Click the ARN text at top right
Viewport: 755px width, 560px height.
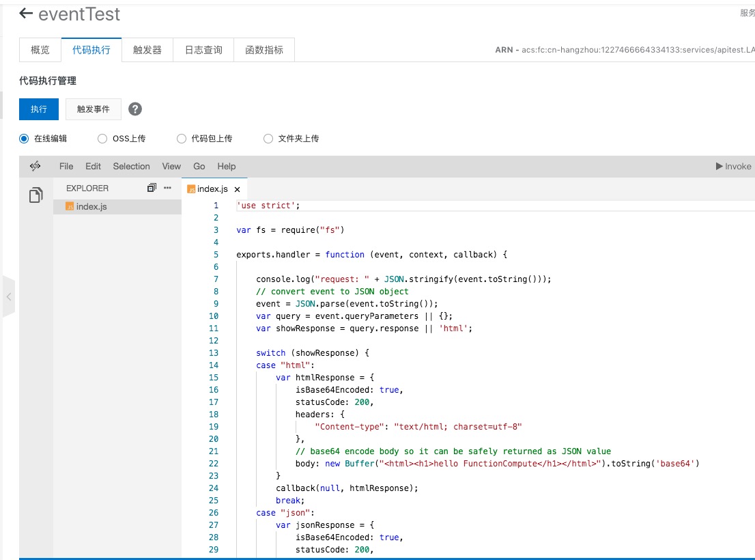click(625, 50)
